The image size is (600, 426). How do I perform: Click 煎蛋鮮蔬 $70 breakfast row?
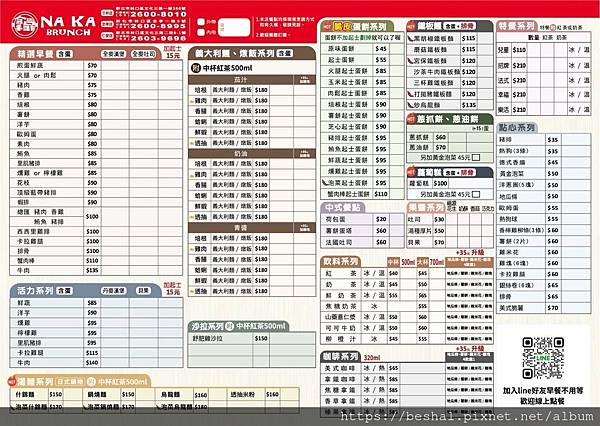pos(96,65)
